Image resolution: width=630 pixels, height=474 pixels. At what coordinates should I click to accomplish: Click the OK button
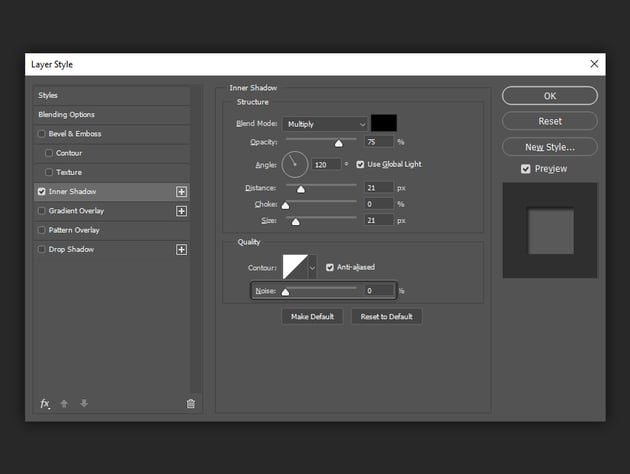point(550,96)
